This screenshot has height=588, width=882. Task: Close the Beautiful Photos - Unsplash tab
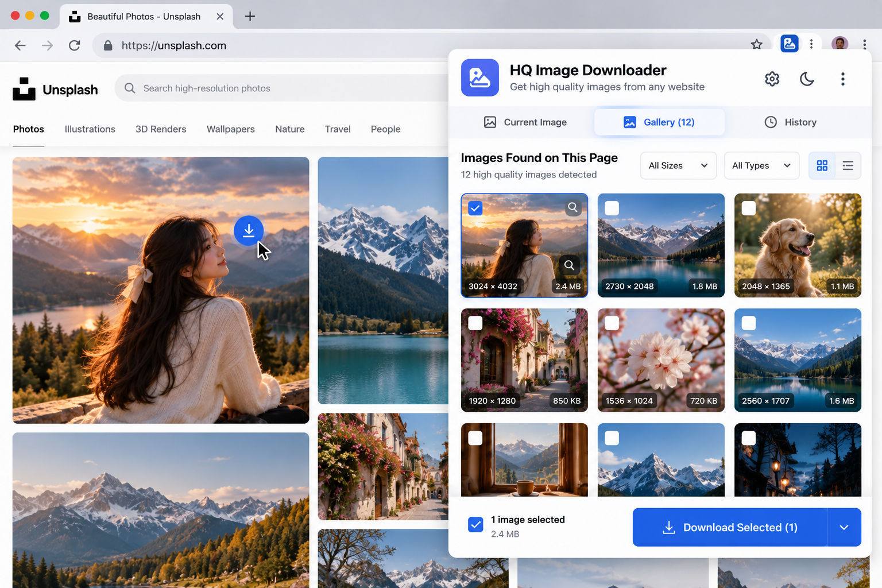[x=220, y=16]
